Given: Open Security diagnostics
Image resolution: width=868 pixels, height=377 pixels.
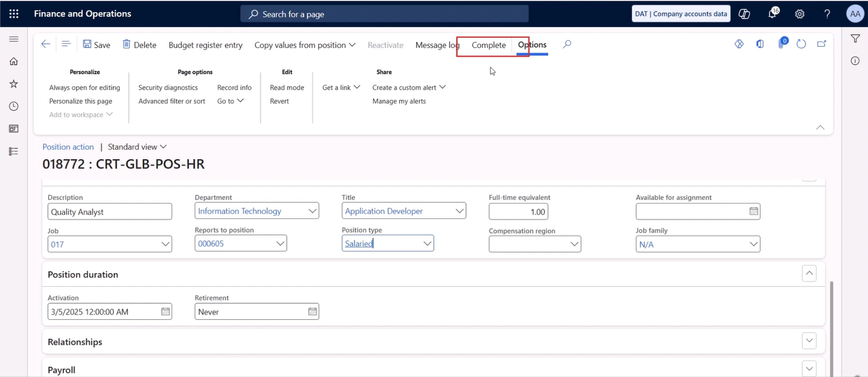Looking at the screenshot, I should (x=168, y=87).
